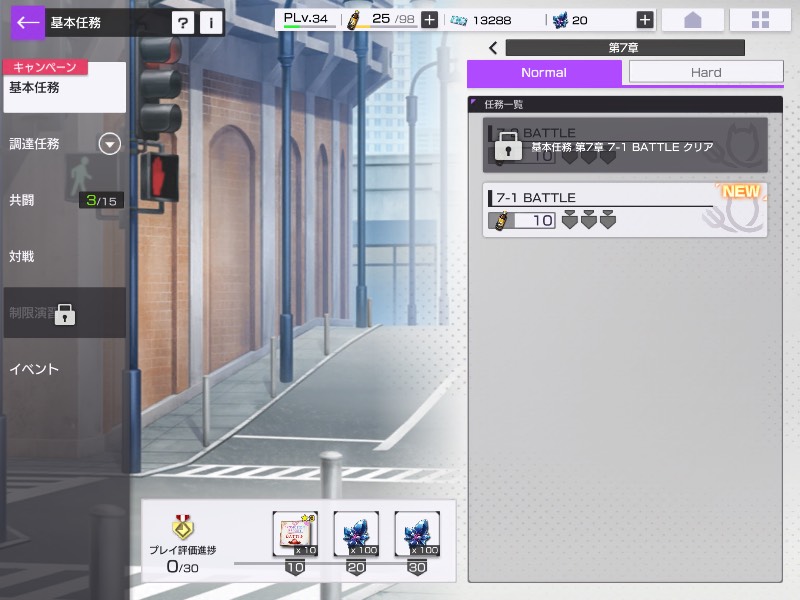Viewport: 800px width, 600px height.
Task: Expand the 調達任務 dropdown arrow
Action: (x=110, y=144)
